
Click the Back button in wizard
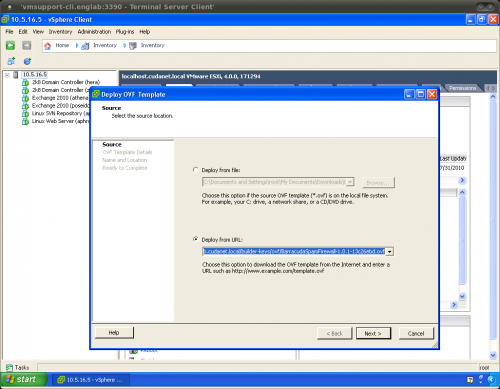[334, 333]
